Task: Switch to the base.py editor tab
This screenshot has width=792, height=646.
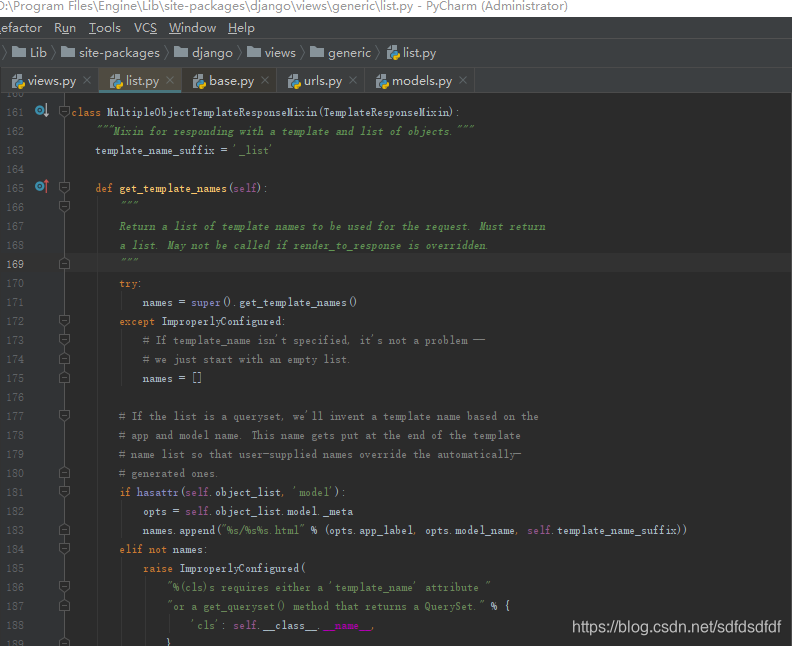Action: 231,81
